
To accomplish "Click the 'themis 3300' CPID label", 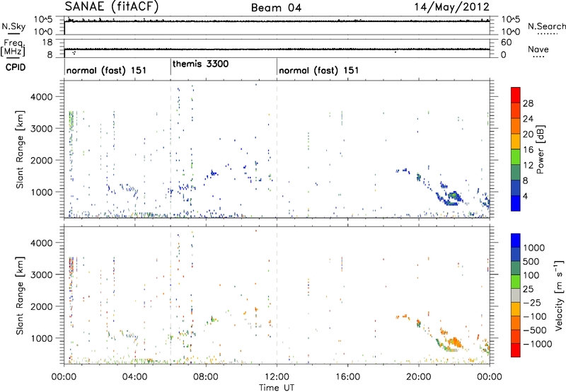I will coord(201,64).
